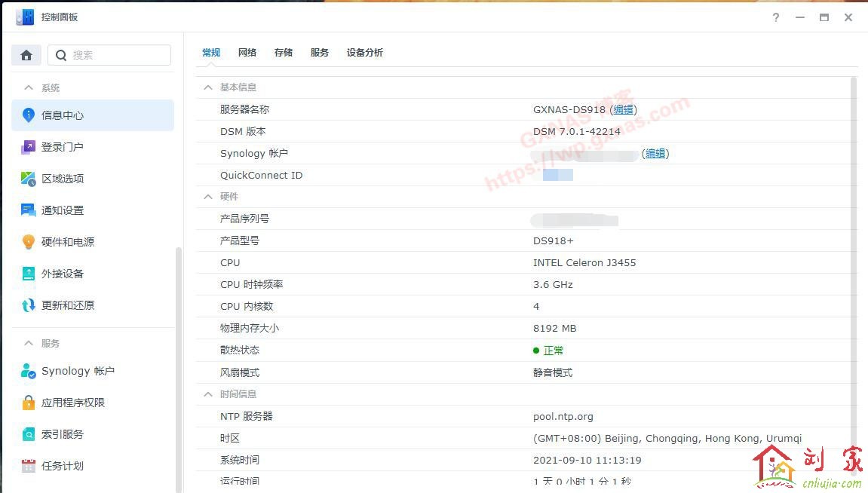Open 硬件和电源 hardware and power icon
Screen dimensions: 868x493
(29, 242)
